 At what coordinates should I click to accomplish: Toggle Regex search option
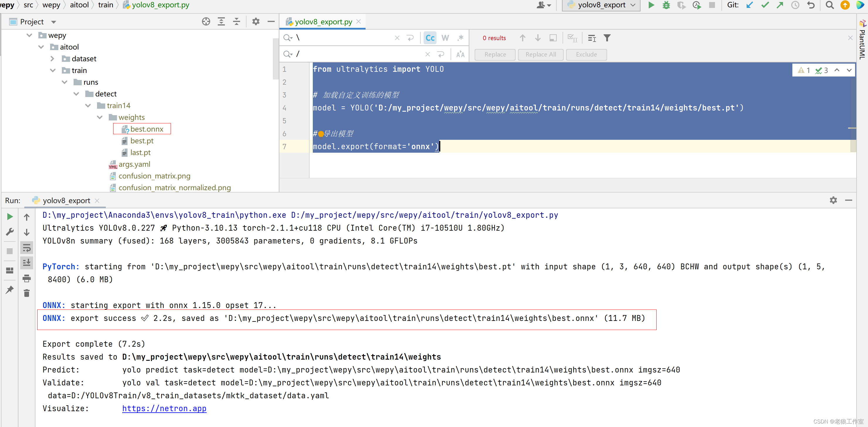[x=460, y=38]
